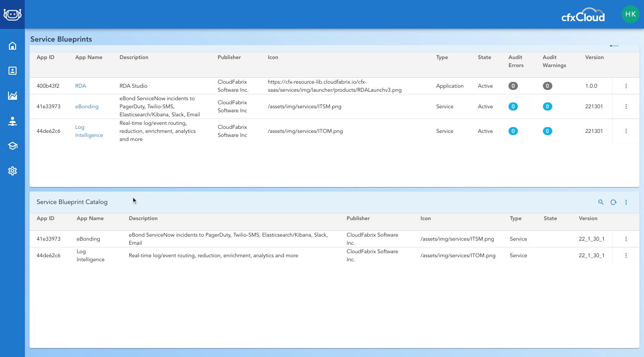Select App ID 41e33973 in Service Blueprints table
The image size is (644, 357).
(48, 106)
